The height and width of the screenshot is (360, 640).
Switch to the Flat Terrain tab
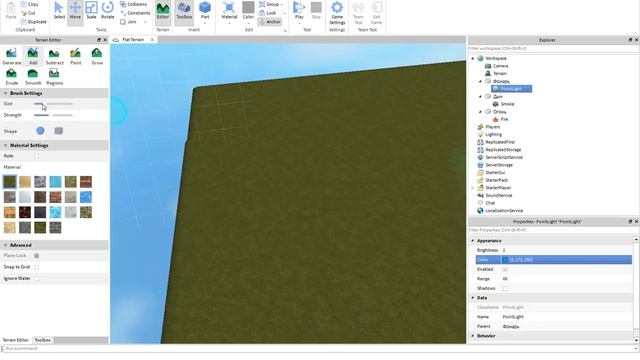133,40
